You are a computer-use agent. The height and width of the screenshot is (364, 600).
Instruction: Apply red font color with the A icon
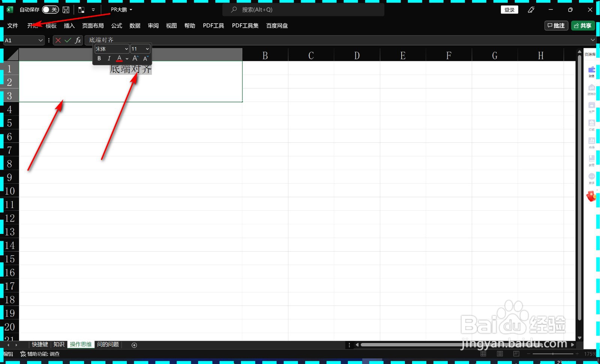tap(119, 58)
